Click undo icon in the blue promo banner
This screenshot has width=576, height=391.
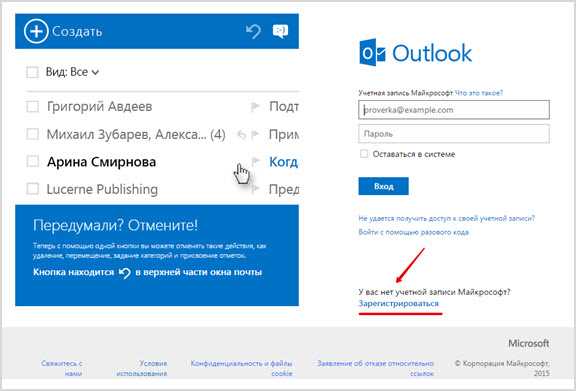click(125, 273)
